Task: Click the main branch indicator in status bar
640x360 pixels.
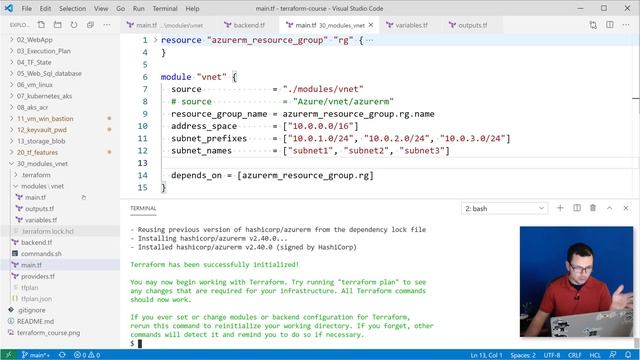Action: [x=36, y=355]
